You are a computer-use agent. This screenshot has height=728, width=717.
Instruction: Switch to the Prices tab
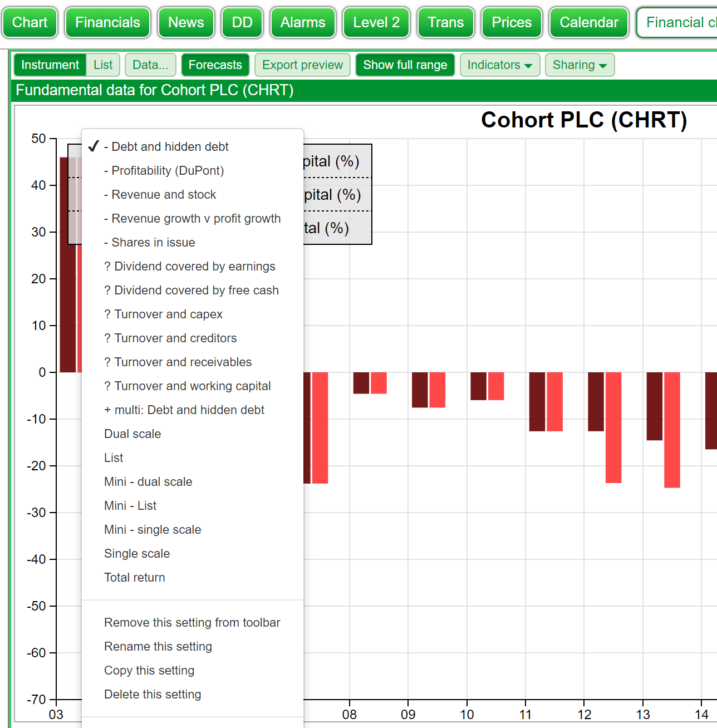(512, 22)
